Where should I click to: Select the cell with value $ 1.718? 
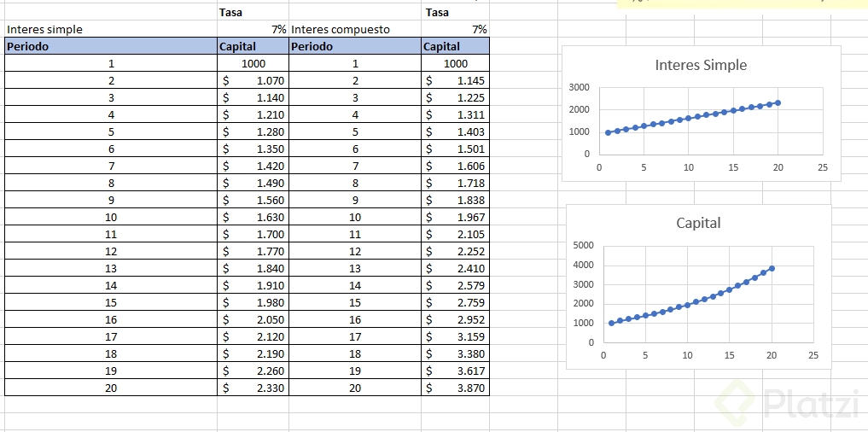coord(456,184)
